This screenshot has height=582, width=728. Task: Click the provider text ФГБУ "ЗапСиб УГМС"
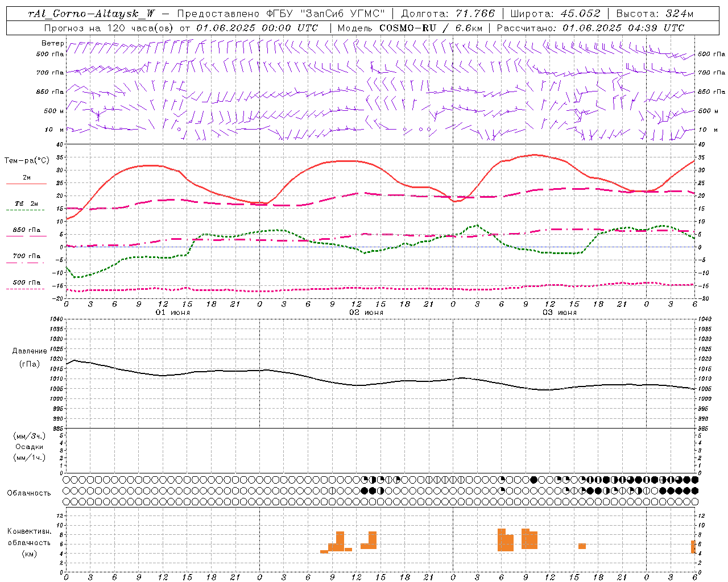325,14
